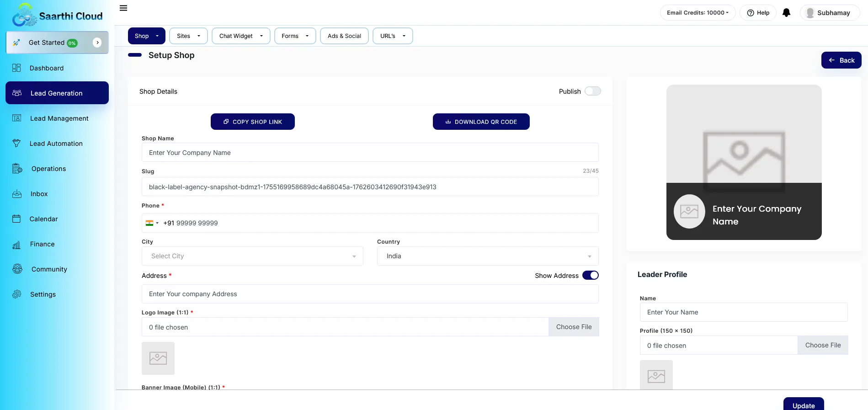
Task: Click the Copy Shop Link button
Action: click(x=252, y=122)
